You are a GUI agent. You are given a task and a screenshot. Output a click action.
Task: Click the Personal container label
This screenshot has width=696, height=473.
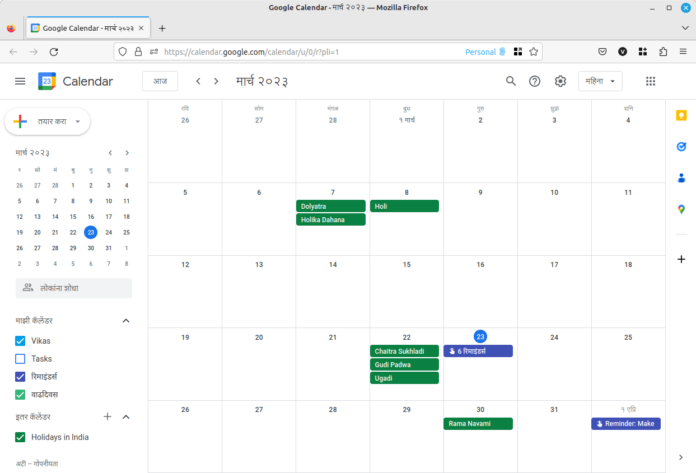point(480,52)
